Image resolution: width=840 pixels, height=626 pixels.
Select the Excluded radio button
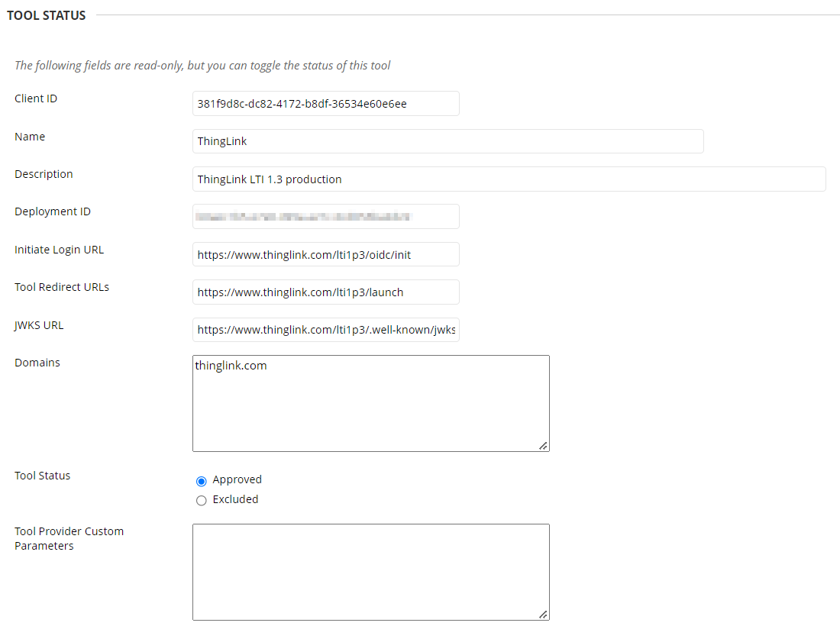coord(202,500)
